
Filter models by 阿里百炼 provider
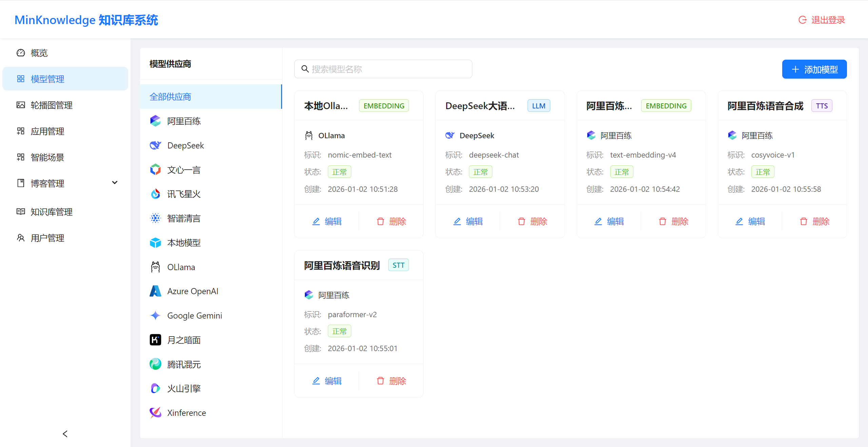[x=184, y=121]
